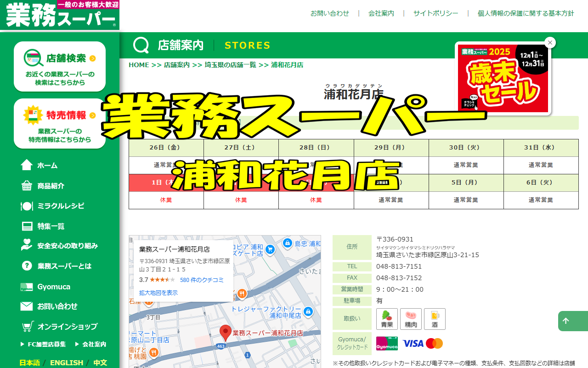
Task: Switch language to 中文
Action: point(100,362)
